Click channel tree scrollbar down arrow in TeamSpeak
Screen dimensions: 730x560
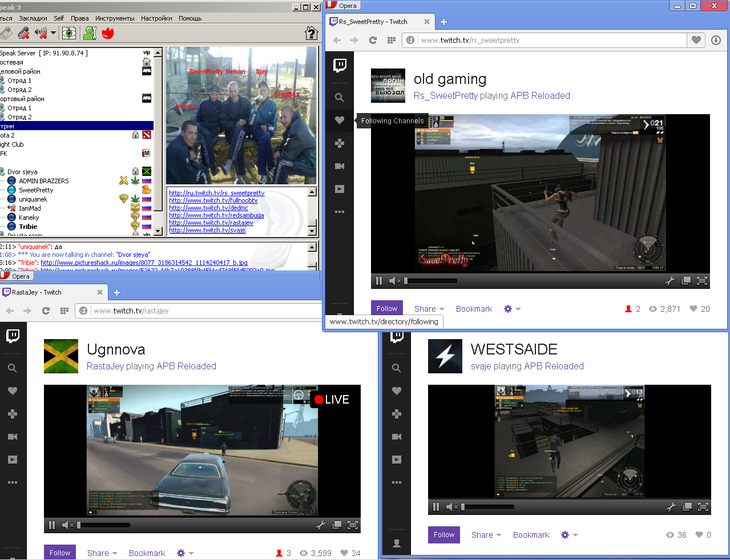point(158,232)
